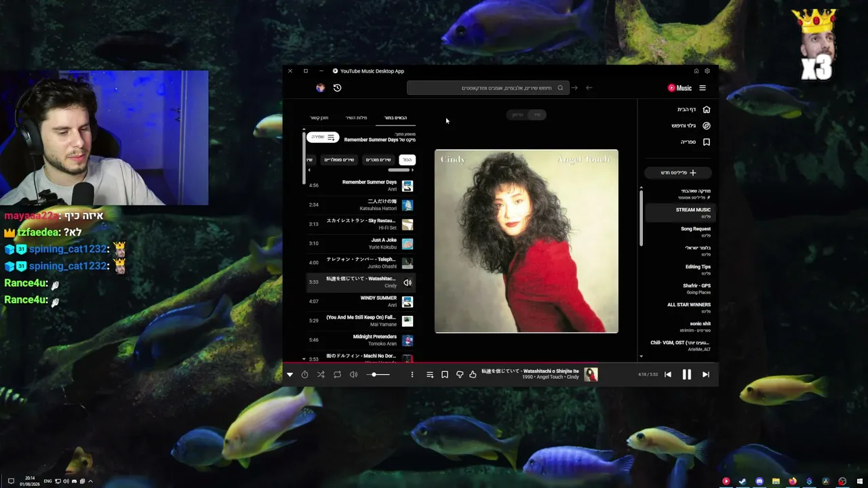Pause the currently playing song
The height and width of the screenshot is (488, 868).
click(686, 374)
